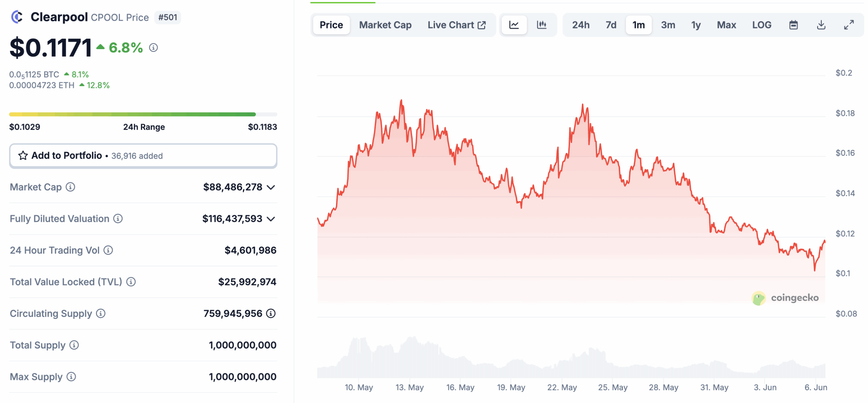The height and width of the screenshot is (403, 868).
Task: Activate the Max timeframe
Action: pos(726,25)
